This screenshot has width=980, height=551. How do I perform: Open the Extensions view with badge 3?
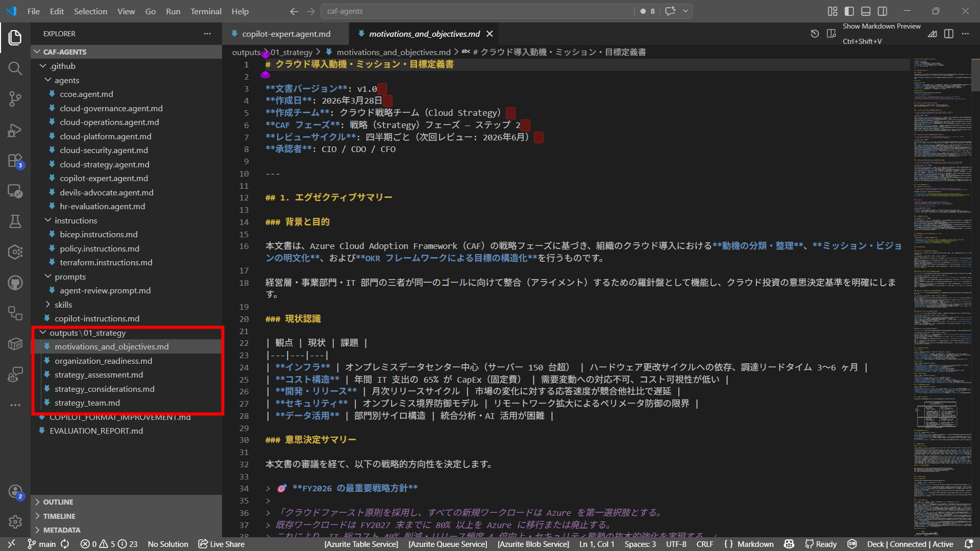coord(15,160)
